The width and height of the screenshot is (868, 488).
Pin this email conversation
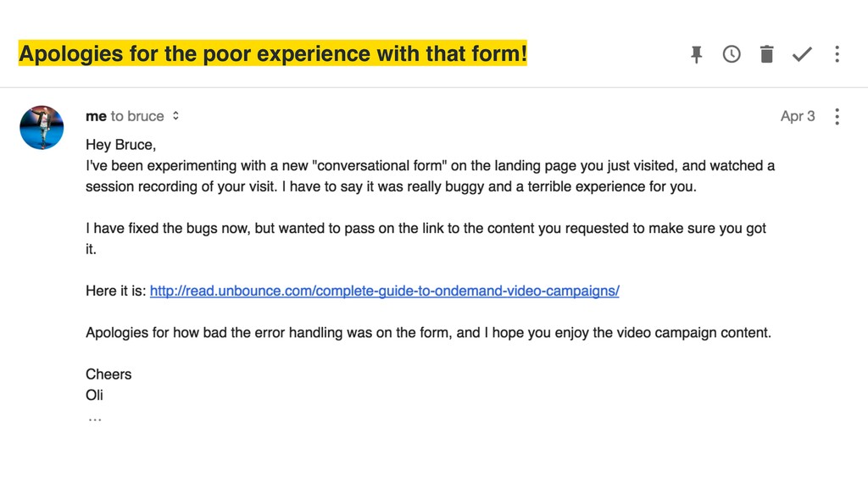pos(697,54)
